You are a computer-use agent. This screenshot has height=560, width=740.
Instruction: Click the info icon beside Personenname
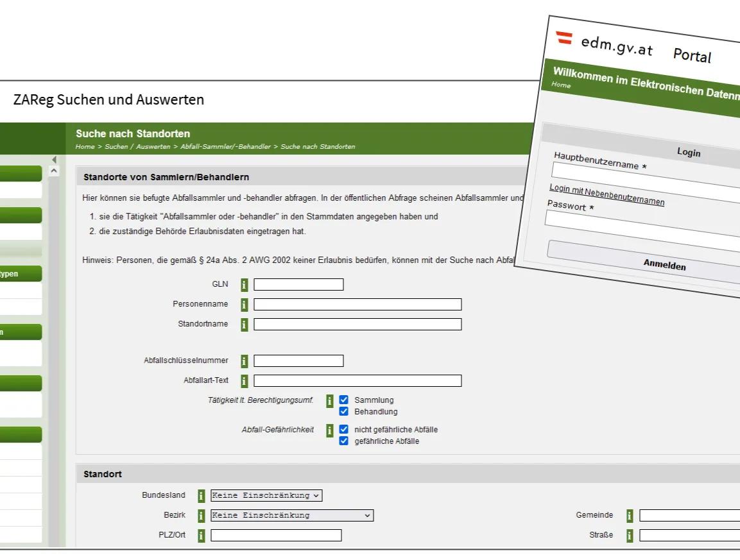[x=244, y=305]
